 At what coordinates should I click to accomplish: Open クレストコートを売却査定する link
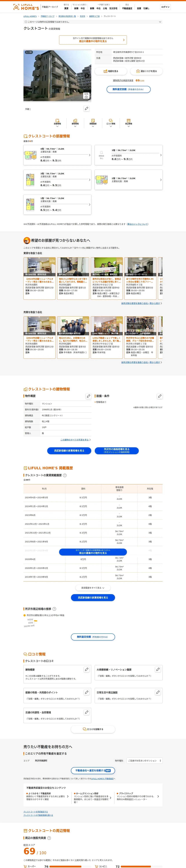tap(35, 812)
